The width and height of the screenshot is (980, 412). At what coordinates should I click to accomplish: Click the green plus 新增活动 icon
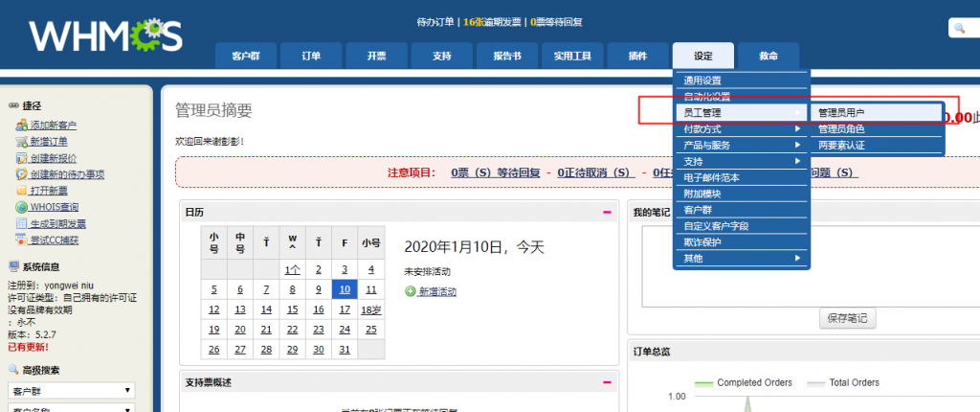[411, 291]
